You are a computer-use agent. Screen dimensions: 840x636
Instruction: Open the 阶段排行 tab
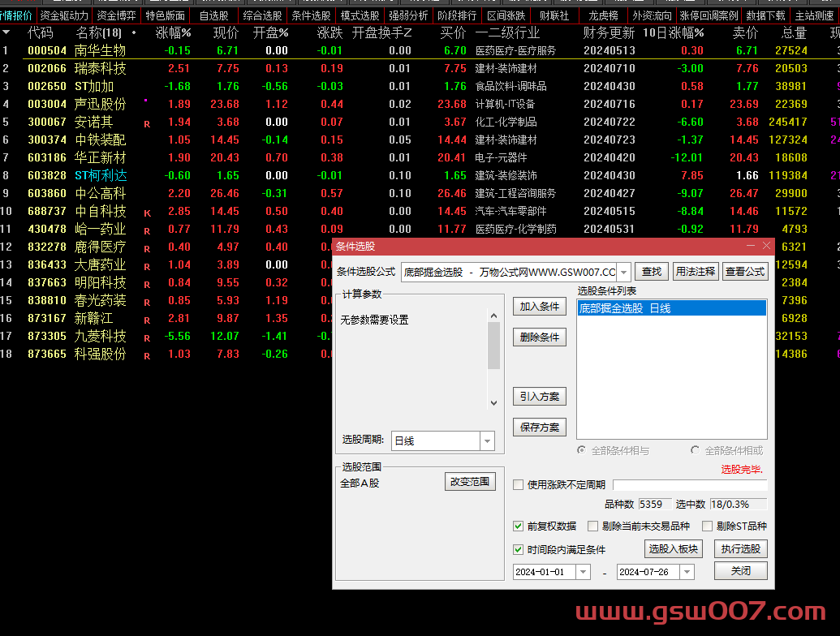(x=457, y=16)
